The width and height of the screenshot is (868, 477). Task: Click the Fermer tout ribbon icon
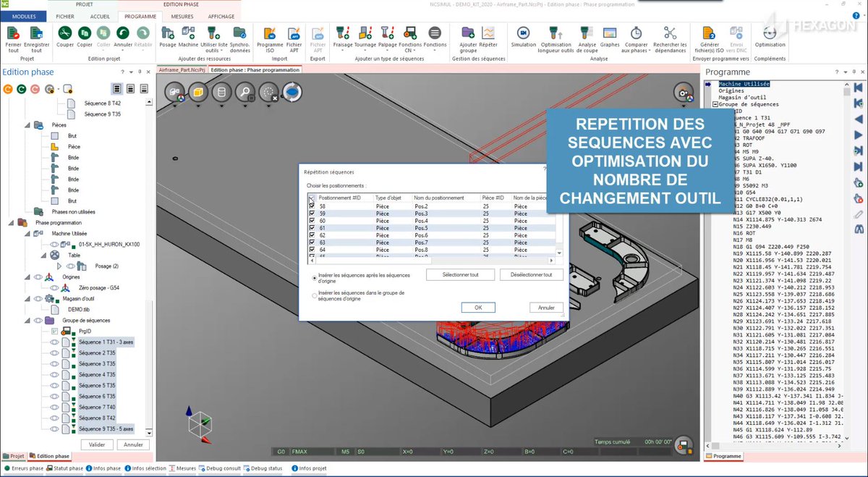[13, 33]
